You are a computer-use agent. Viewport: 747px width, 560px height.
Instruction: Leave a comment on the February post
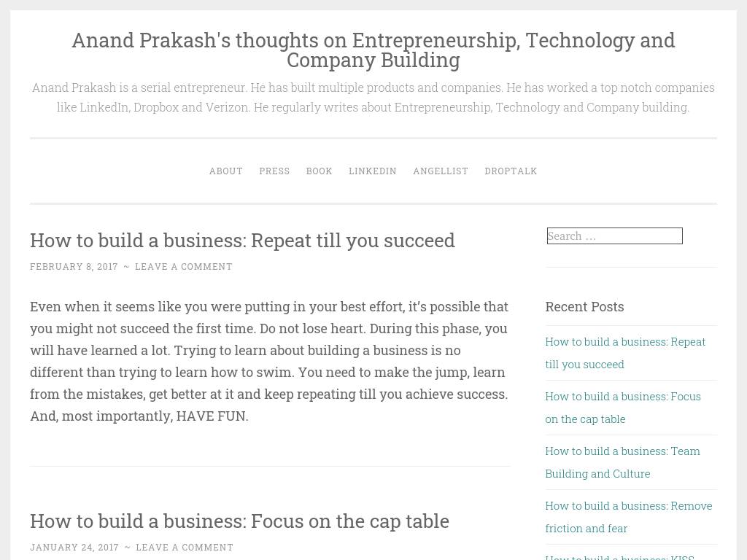coord(184,267)
